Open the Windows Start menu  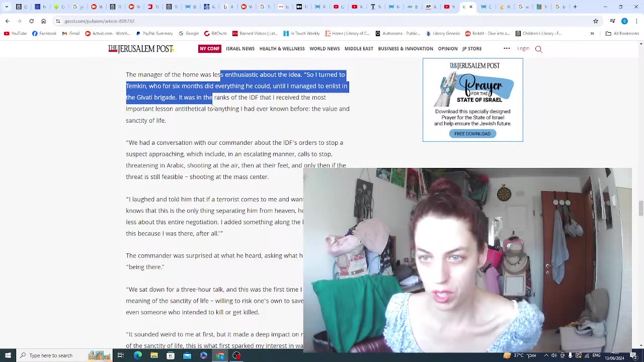pos(8,355)
